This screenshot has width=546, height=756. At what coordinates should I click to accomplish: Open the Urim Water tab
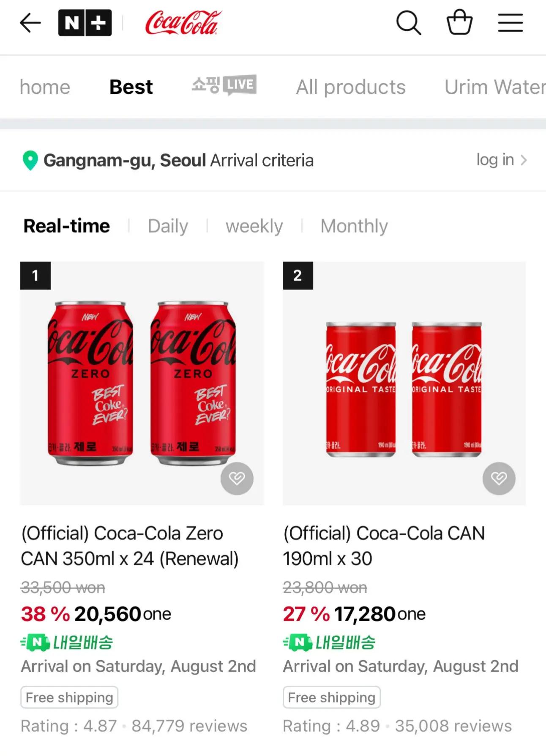495,87
